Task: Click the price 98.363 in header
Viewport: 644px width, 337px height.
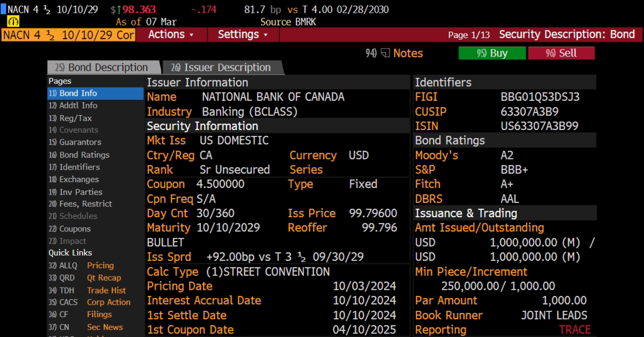Action: [x=139, y=9]
